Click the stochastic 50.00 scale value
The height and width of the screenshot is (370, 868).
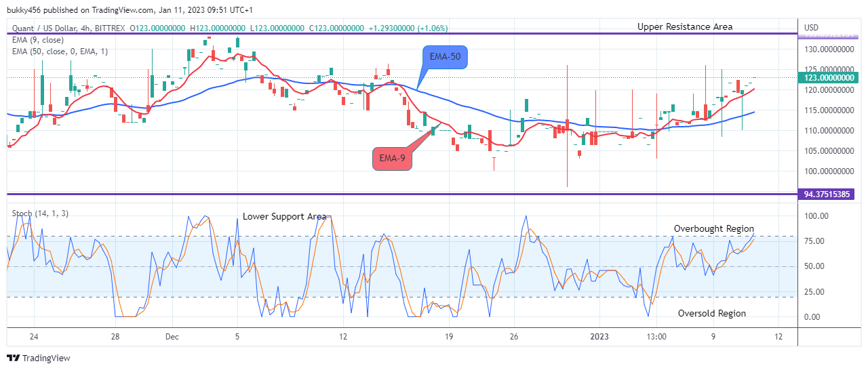pos(814,266)
